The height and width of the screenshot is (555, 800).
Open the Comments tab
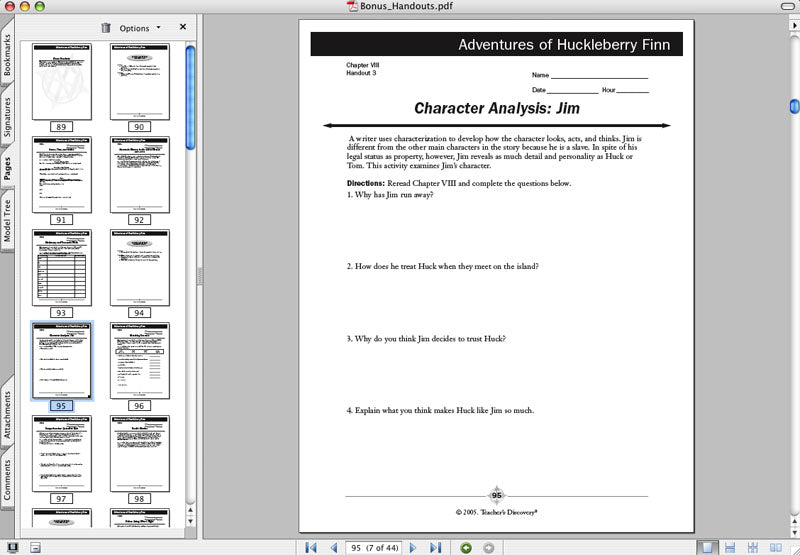7,478
